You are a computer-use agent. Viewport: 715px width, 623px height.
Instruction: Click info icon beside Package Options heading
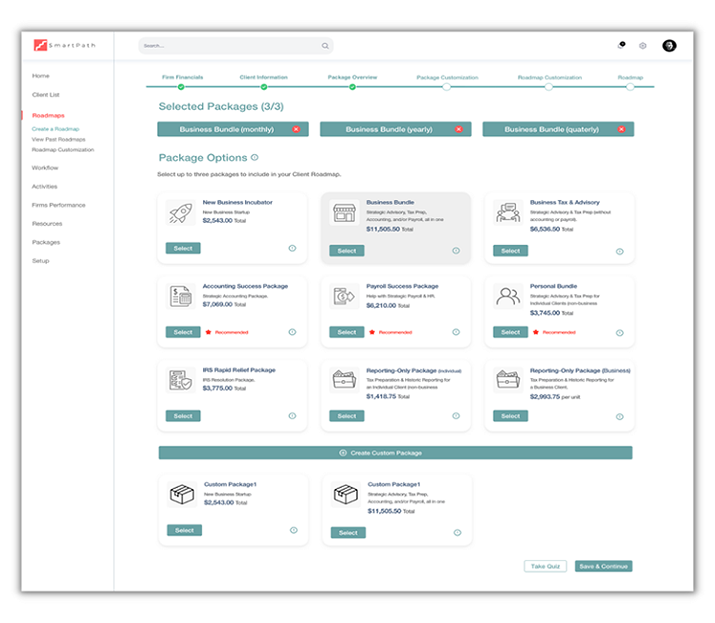click(x=255, y=157)
